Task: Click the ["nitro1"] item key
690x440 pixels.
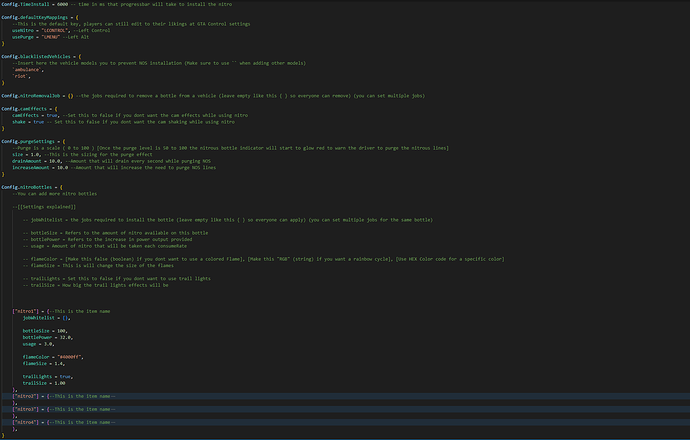Action: click(26, 312)
